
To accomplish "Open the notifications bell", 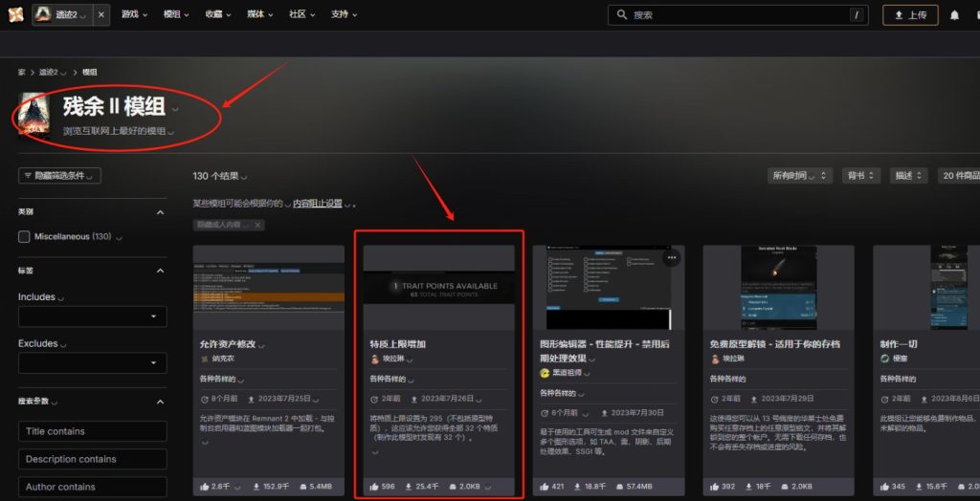I will tap(954, 15).
